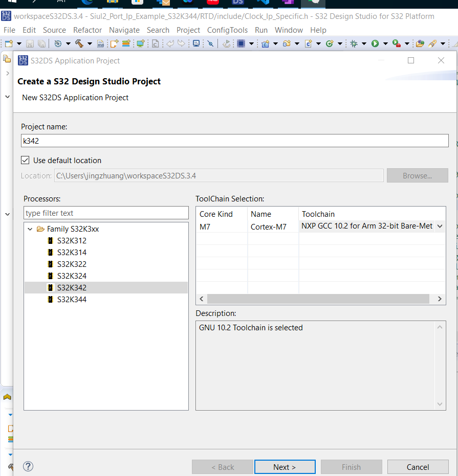Screen dimensions: 458x476
Task: Click the Save toolbar icon
Action: [x=30, y=43]
